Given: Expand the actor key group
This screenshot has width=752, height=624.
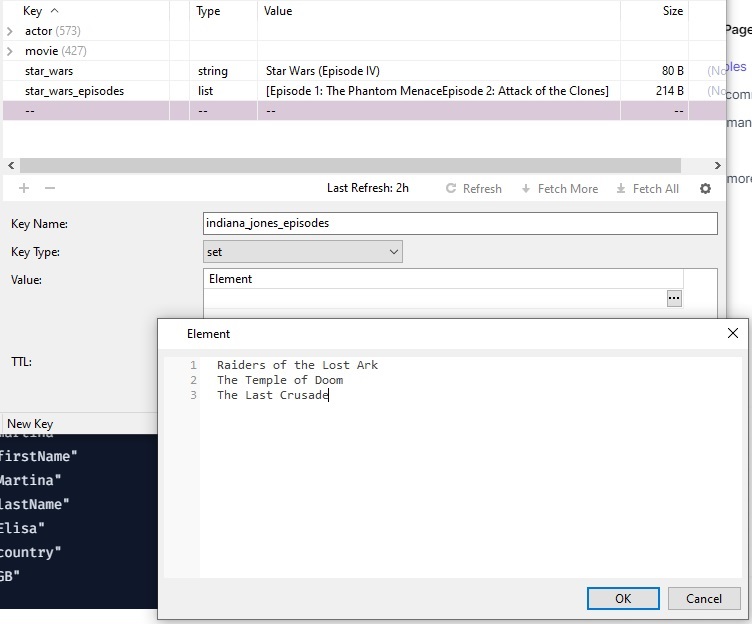Looking at the screenshot, I should point(10,31).
